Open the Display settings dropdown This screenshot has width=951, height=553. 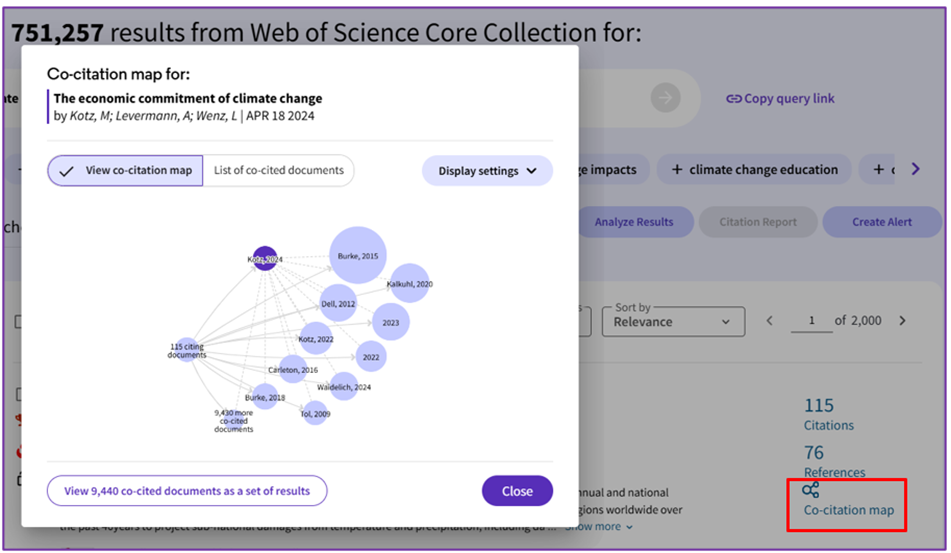(487, 171)
